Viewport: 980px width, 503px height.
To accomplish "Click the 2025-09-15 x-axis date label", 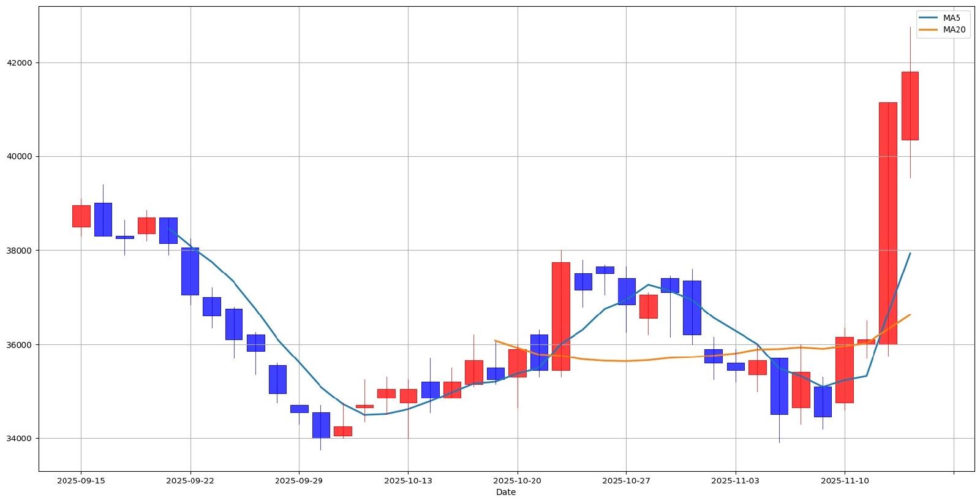I will (x=81, y=482).
